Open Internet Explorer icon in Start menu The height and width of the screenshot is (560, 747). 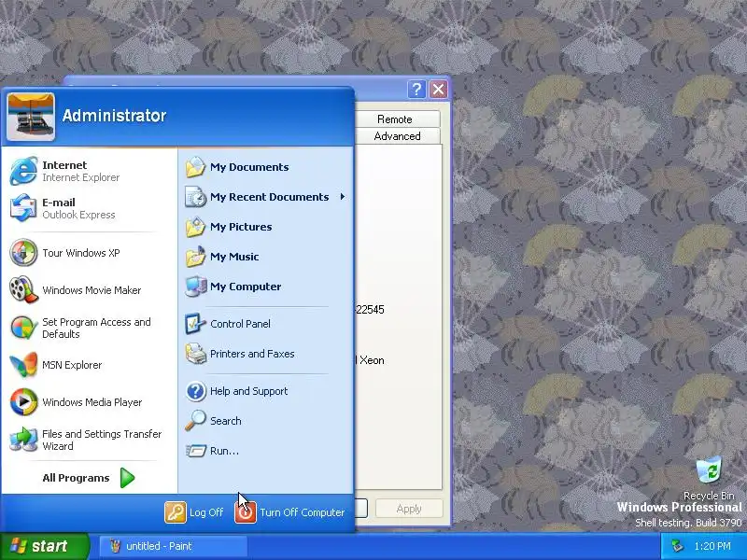tap(23, 171)
